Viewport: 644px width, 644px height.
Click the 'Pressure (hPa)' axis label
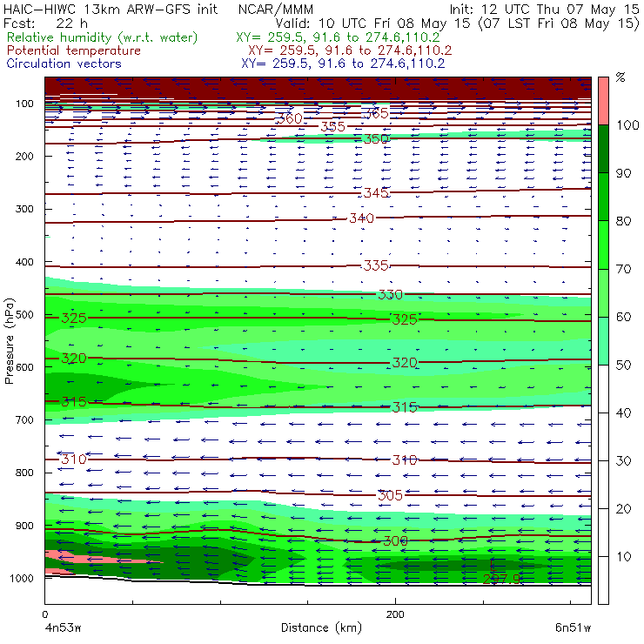coord(9,341)
